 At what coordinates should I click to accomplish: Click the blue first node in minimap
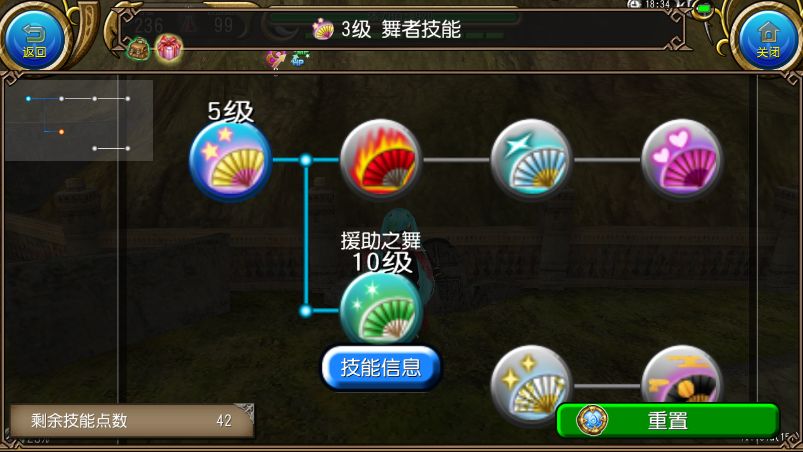(x=28, y=98)
